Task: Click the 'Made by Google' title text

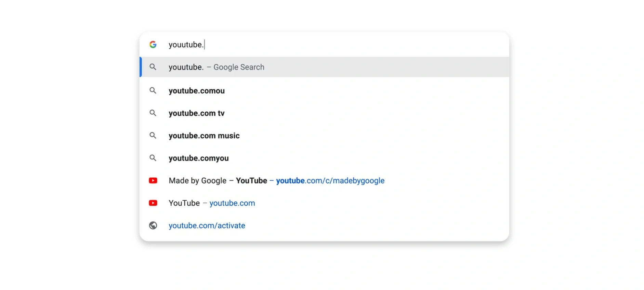Action: pyautogui.click(x=197, y=181)
